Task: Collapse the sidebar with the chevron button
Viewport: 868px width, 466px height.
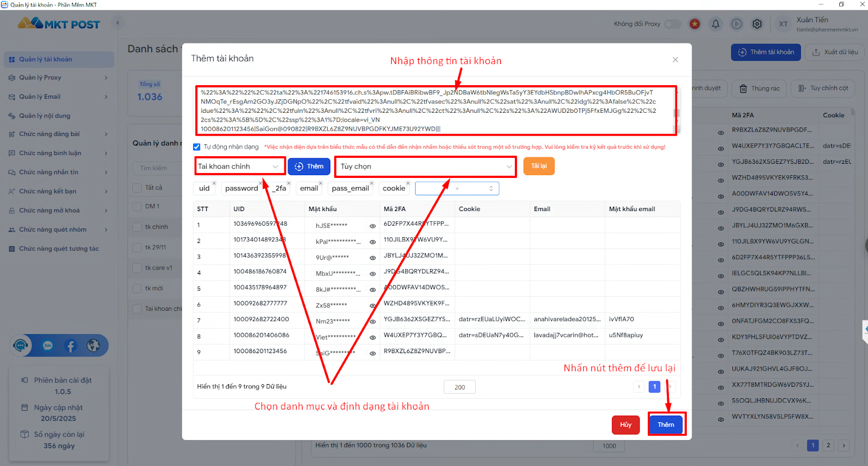Action: point(117,23)
